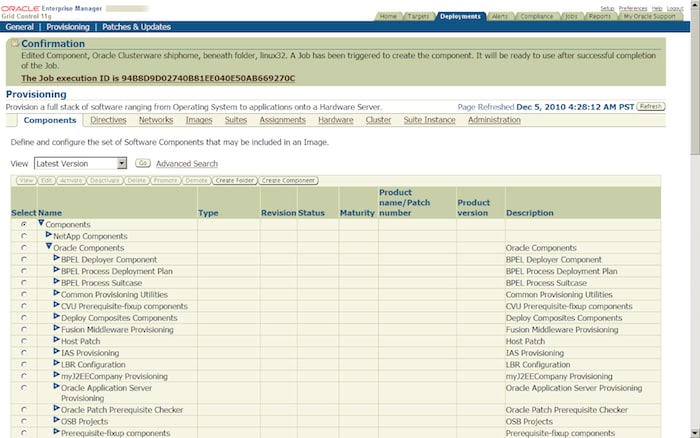700x438 pixels.
Task: Open the Patches & Updates submenu link
Action: coord(136,27)
